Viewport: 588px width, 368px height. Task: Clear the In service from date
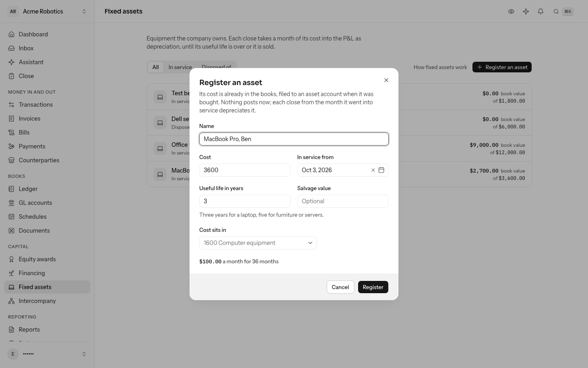373,170
